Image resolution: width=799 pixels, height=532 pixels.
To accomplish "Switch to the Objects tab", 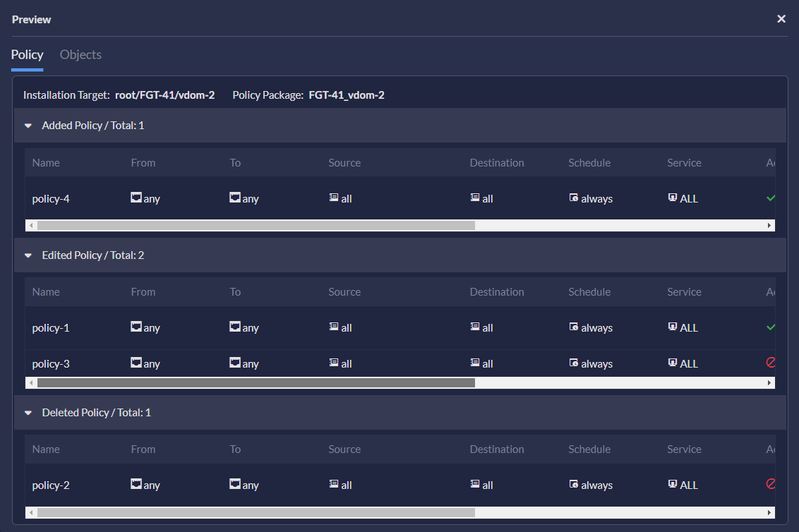I will pos(80,54).
